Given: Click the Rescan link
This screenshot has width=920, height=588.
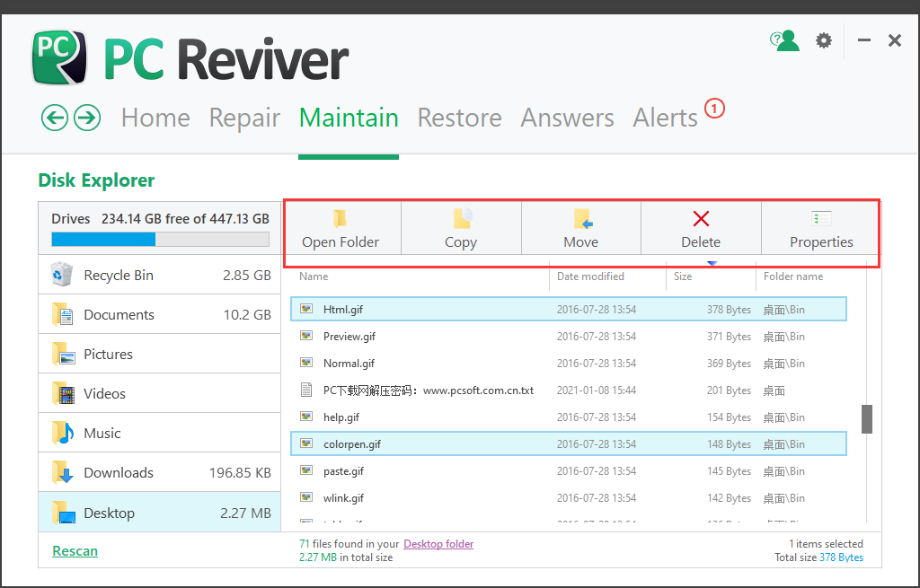Looking at the screenshot, I should pos(75,551).
